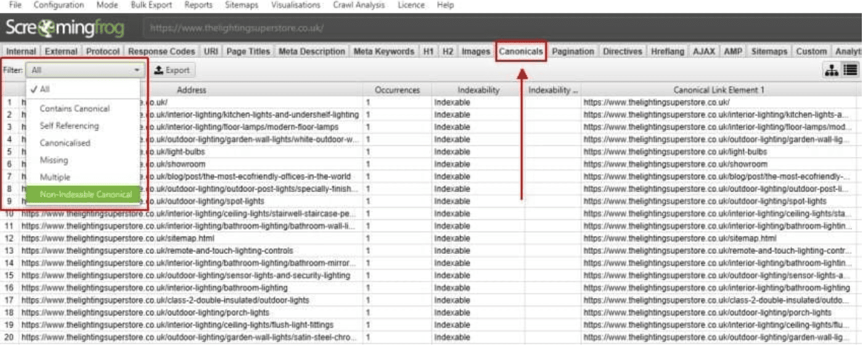This screenshot has width=868, height=361.
Task: Choose 'Contains Canonical' filter option
Action: click(83, 108)
